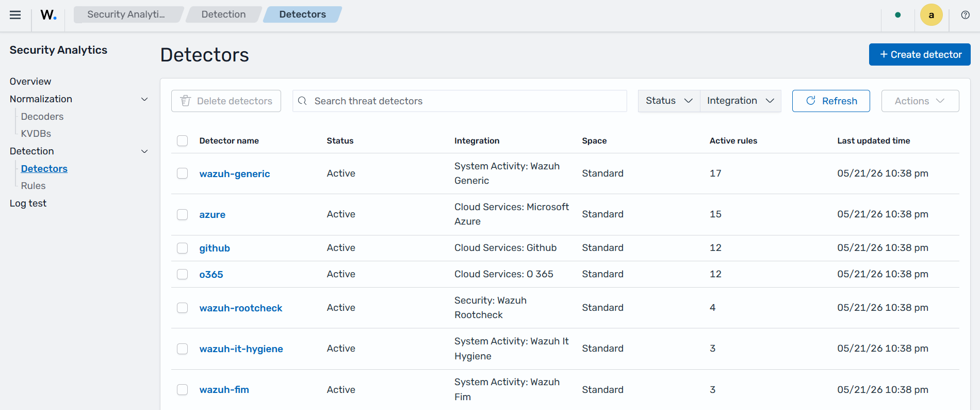This screenshot has width=980, height=410.
Task: Open the Actions dropdown
Action: (x=920, y=101)
